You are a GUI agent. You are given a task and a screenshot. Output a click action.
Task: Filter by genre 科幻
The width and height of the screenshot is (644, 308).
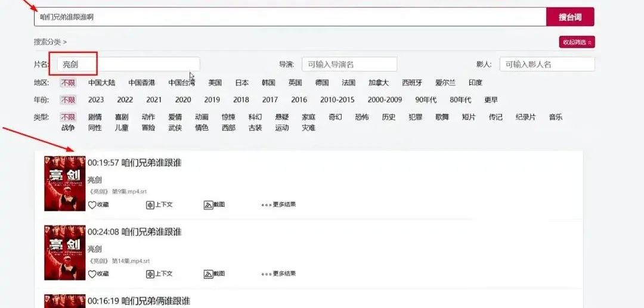[255, 117]
